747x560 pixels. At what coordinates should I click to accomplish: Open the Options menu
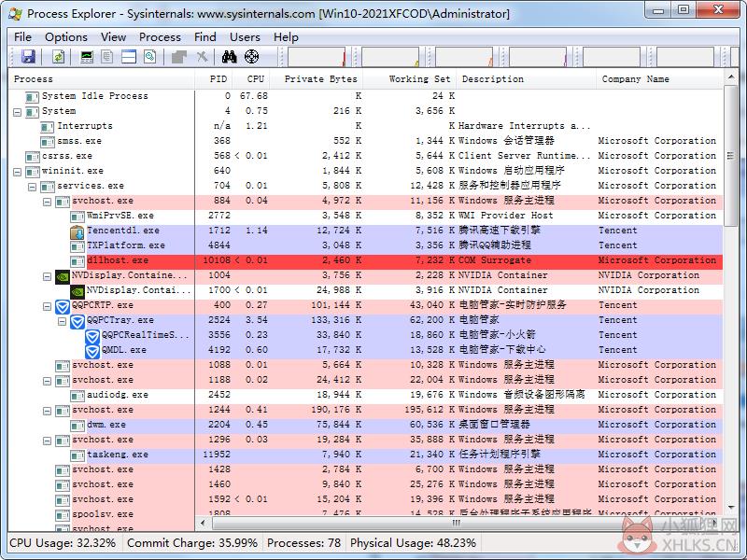click(66, 37)
